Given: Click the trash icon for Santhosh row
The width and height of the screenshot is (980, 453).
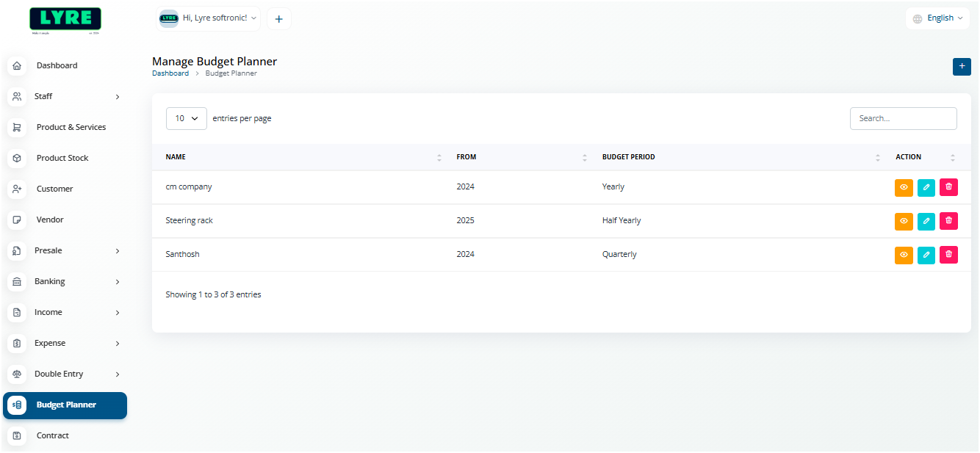Looking at the screenshot, I should coord(948,255).
